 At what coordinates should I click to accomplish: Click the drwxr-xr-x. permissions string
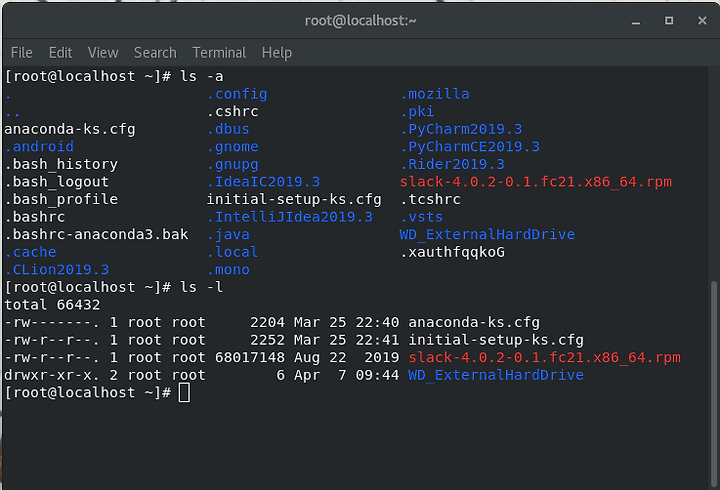[x=52, y=375]
